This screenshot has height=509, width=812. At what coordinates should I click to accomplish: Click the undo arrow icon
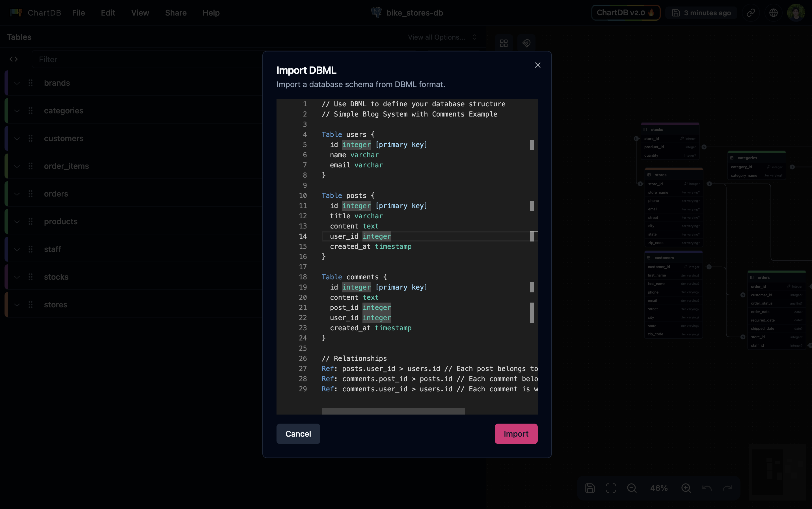pos(707,488)
